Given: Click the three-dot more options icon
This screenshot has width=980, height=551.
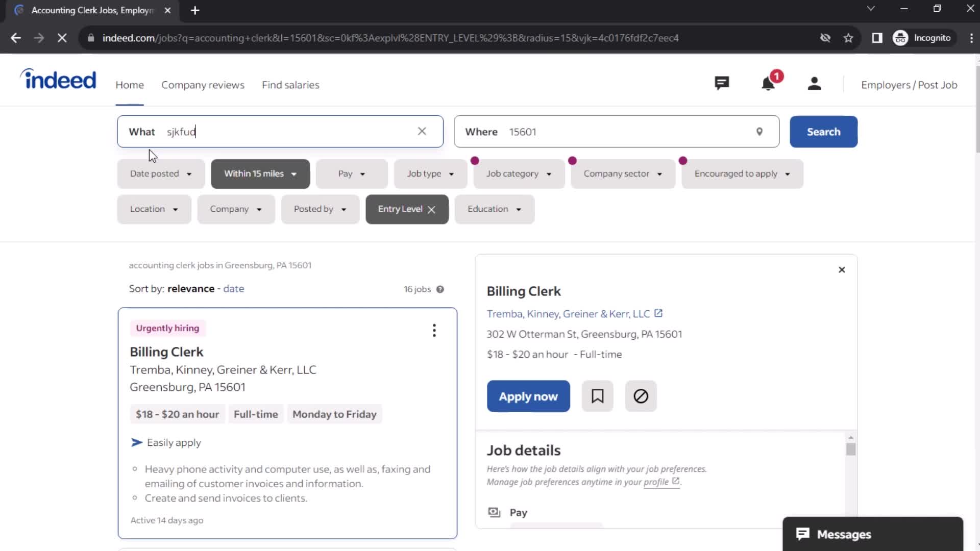Looking at the screenshot, I should (435, 330).
